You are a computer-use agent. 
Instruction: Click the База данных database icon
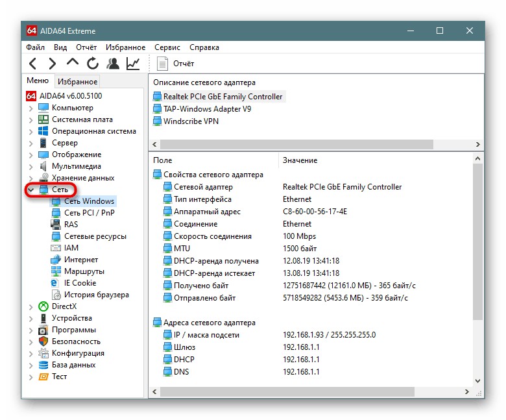(x=43, y=365)
